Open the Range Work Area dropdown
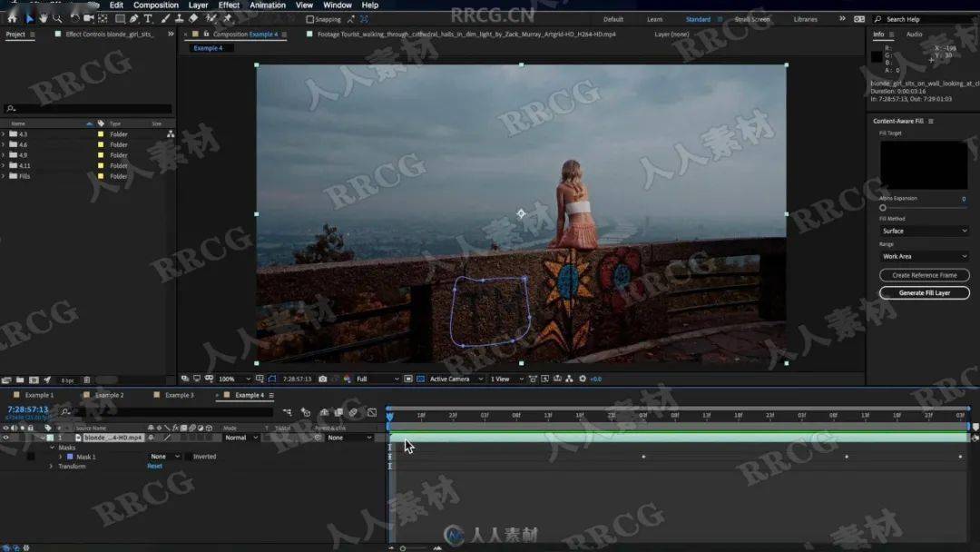Screen dimensions: 980x552 [x=924, y=256]
